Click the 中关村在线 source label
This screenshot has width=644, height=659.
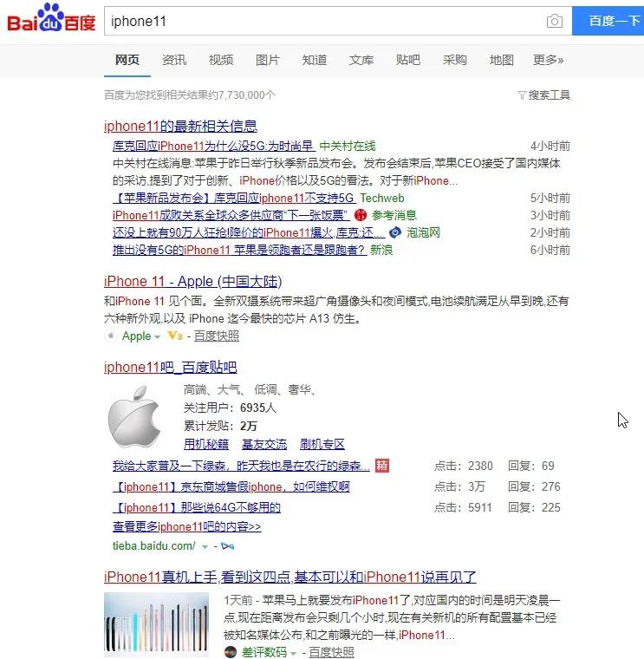pos(348,146)
